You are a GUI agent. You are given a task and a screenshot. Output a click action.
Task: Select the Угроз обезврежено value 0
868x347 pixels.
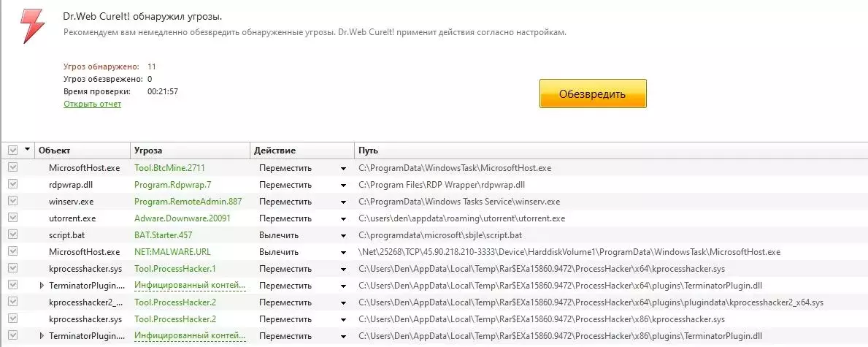click(150, 79)
